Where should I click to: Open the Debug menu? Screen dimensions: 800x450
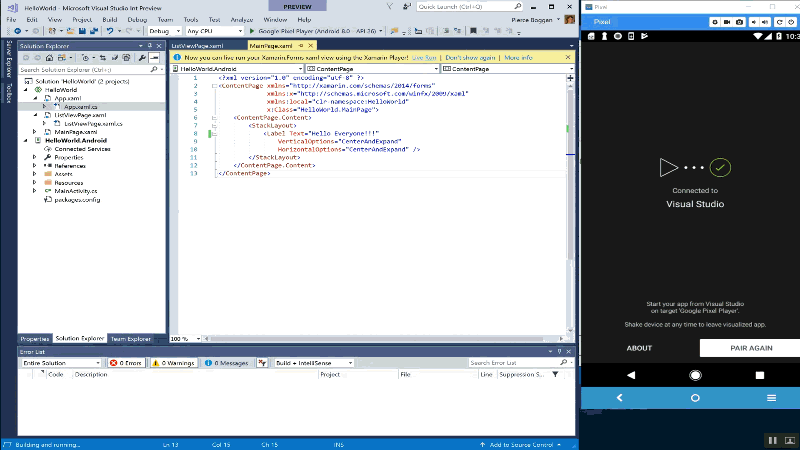[x=137, y=19]
